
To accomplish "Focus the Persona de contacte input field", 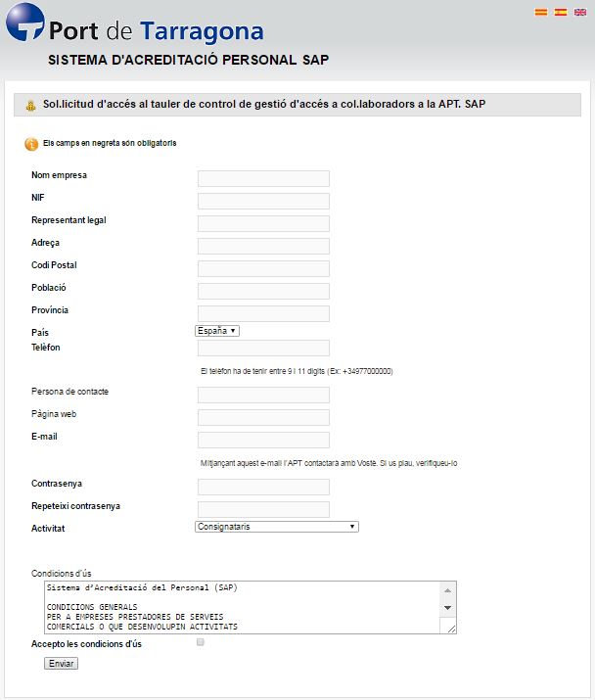I will [263, 396].
